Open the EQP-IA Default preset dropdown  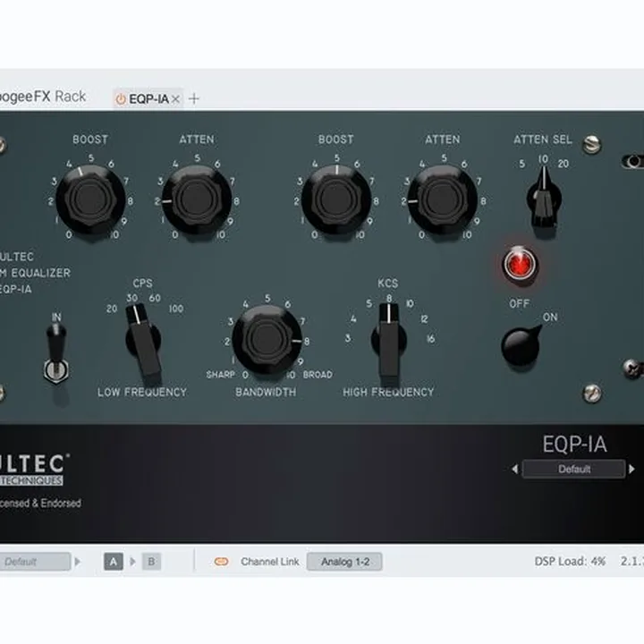(573, 469)
